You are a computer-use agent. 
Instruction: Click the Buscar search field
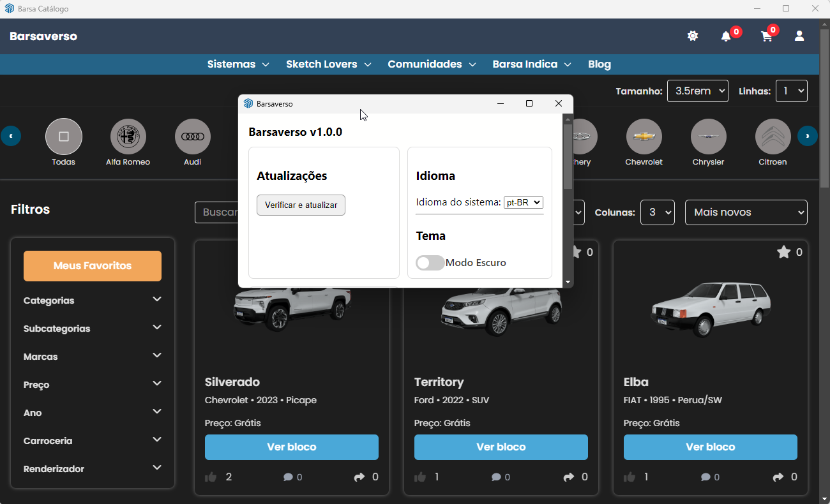[x=217, y=212]
